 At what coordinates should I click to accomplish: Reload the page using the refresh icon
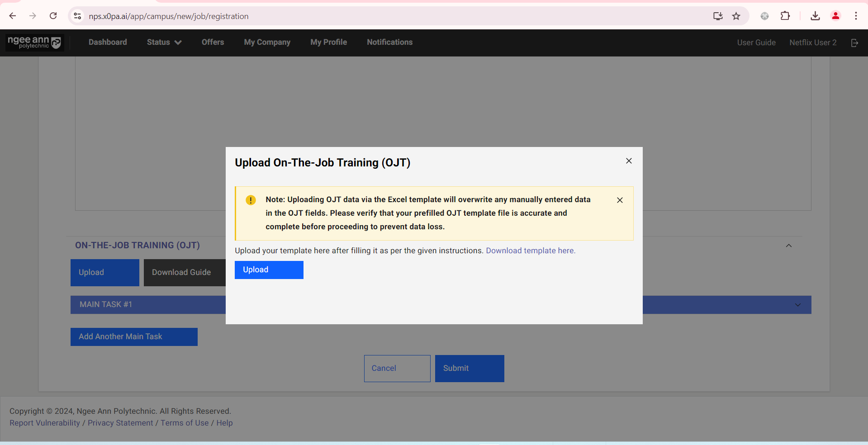(53, 16)
